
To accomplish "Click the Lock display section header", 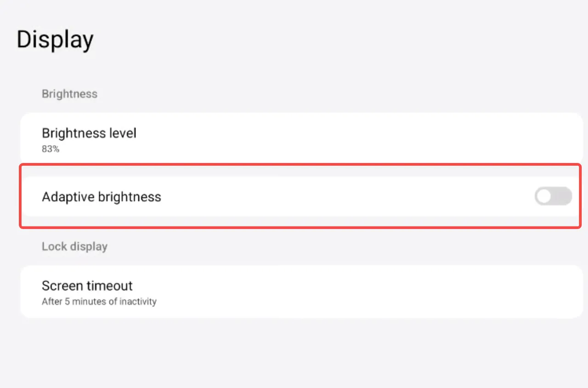I will [x=74, y=246].
